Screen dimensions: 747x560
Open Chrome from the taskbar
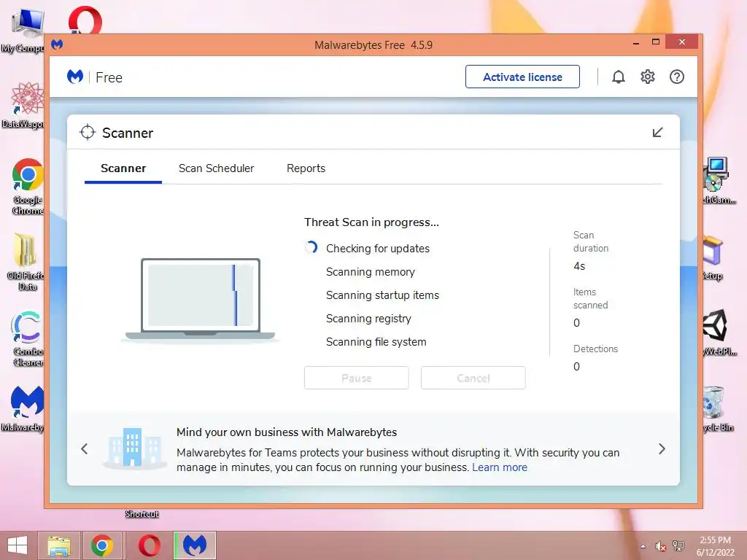tap(102, 545)
